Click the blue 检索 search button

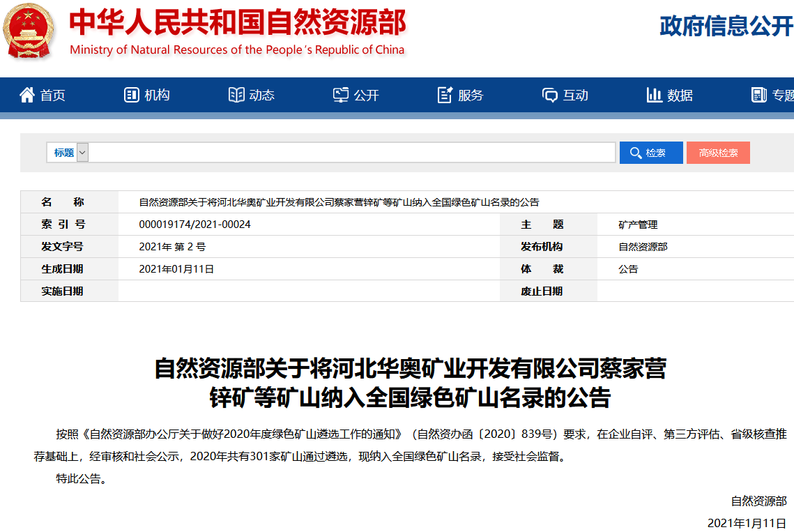click(x=651, y=153)
